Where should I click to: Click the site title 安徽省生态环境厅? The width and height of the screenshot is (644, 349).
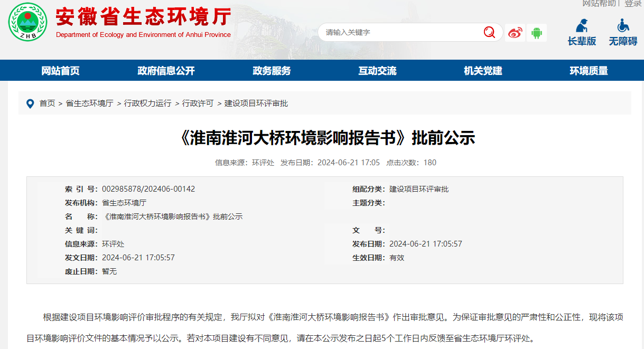coord(144,17)
